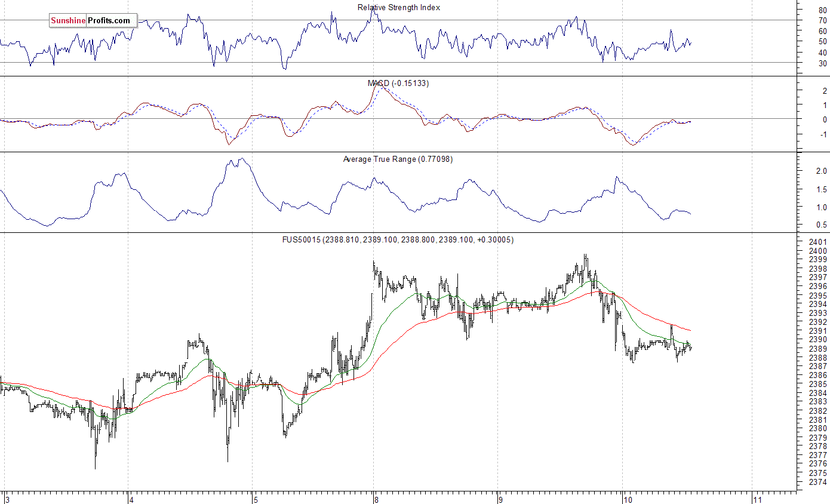Click the 2399 price axis value
Screen dimensions: 830x504
(819, 260)
